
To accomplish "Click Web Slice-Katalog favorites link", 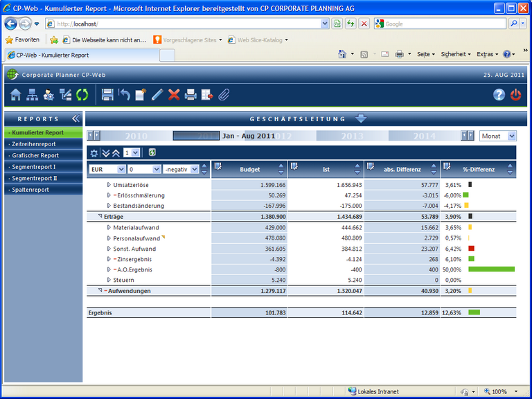I will coord(258,40).
